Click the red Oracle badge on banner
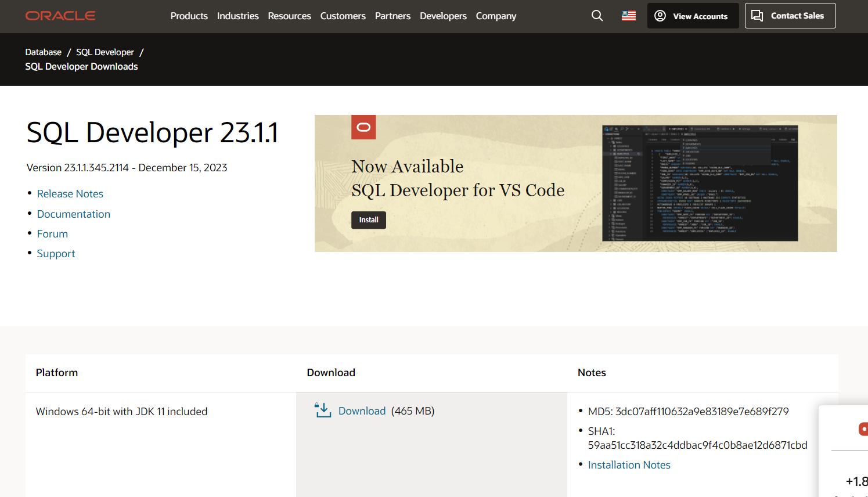868x497 pixels. point(363,127)
